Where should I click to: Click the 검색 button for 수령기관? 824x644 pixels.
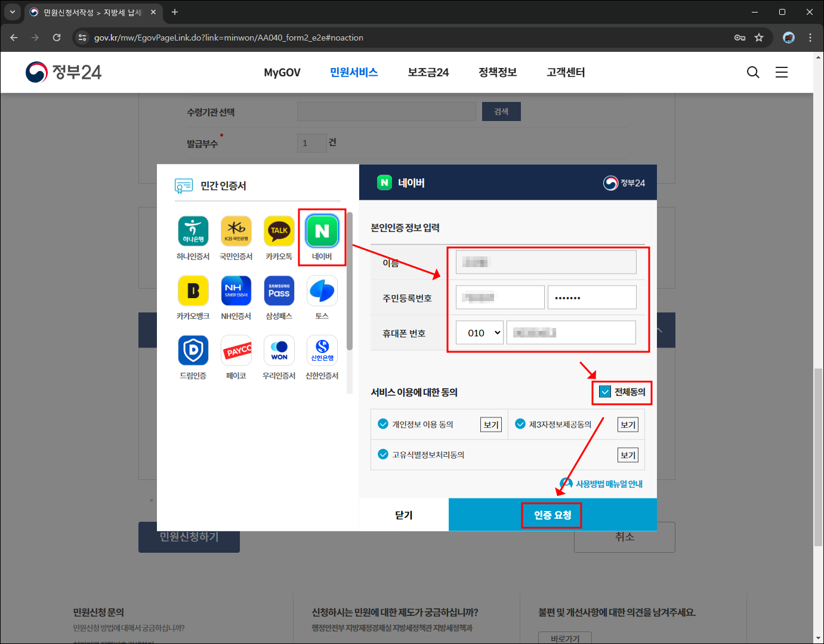[x=501, y=112]
